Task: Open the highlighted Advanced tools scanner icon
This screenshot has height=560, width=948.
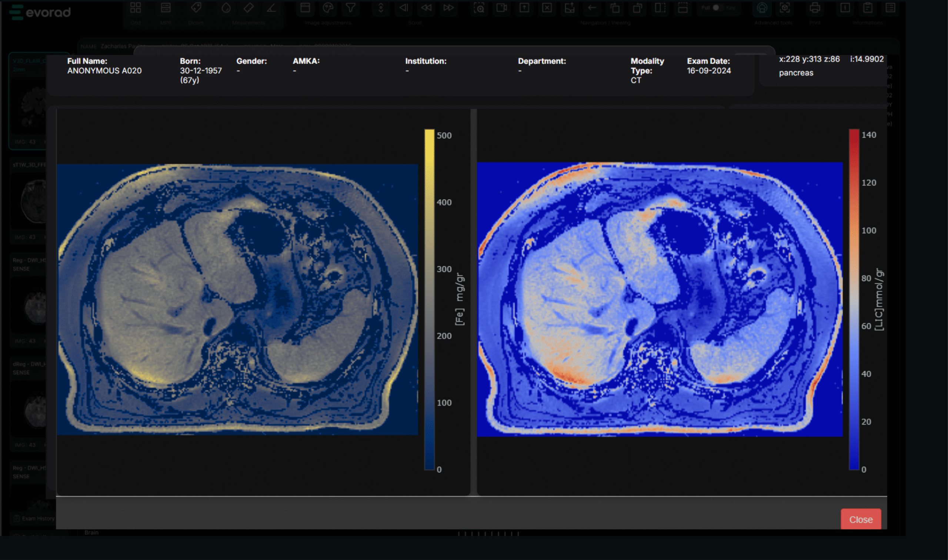Action: (x=762, y=8)
